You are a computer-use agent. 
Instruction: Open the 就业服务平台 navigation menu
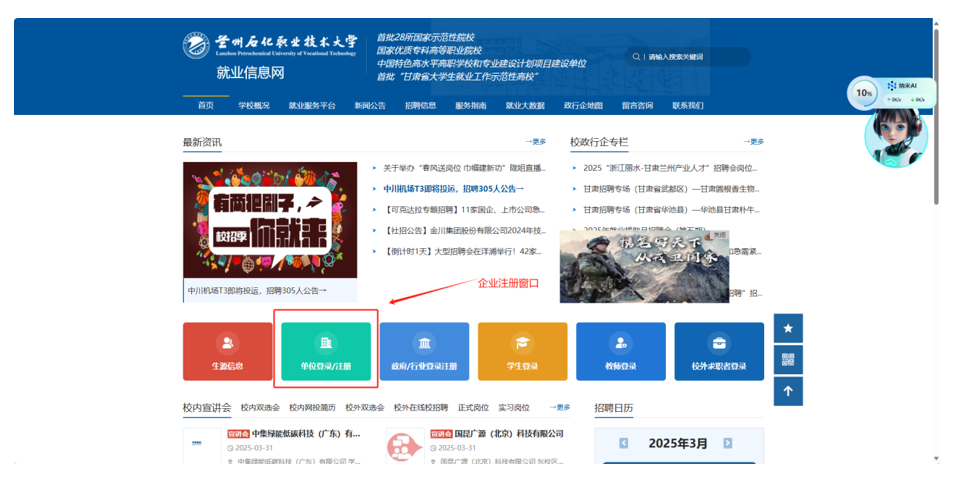coord(312,106)
